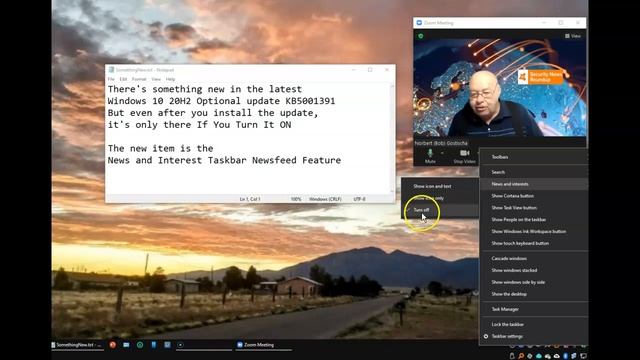Click the Notepad vertical scrollbar
This screenshot has height=360, width=640.
pyautogui.click(x=392, y=139)
